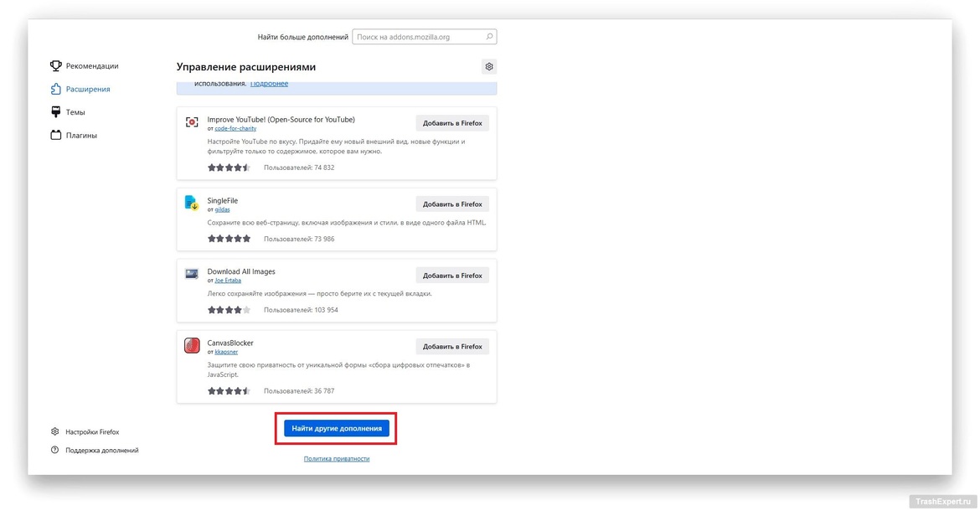980x511 pixels.
Task: Click the CanvasBlocker extension title
Action: (x=230, y=343)
